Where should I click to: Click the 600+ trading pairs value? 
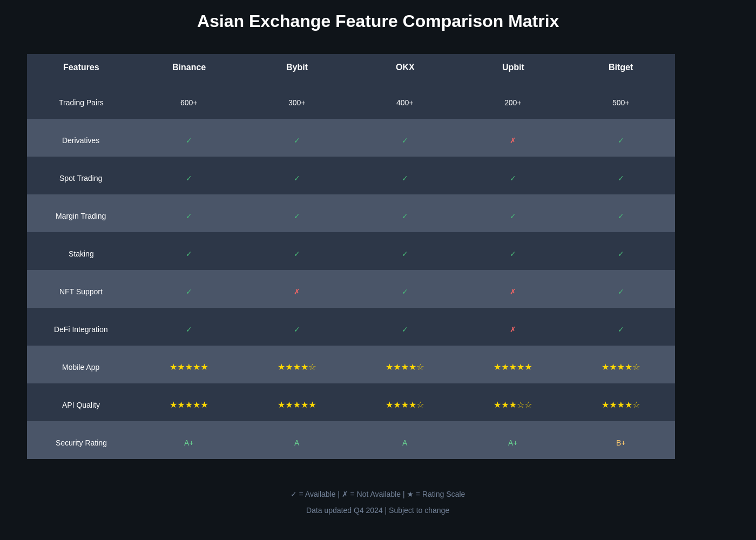point(189,103)
